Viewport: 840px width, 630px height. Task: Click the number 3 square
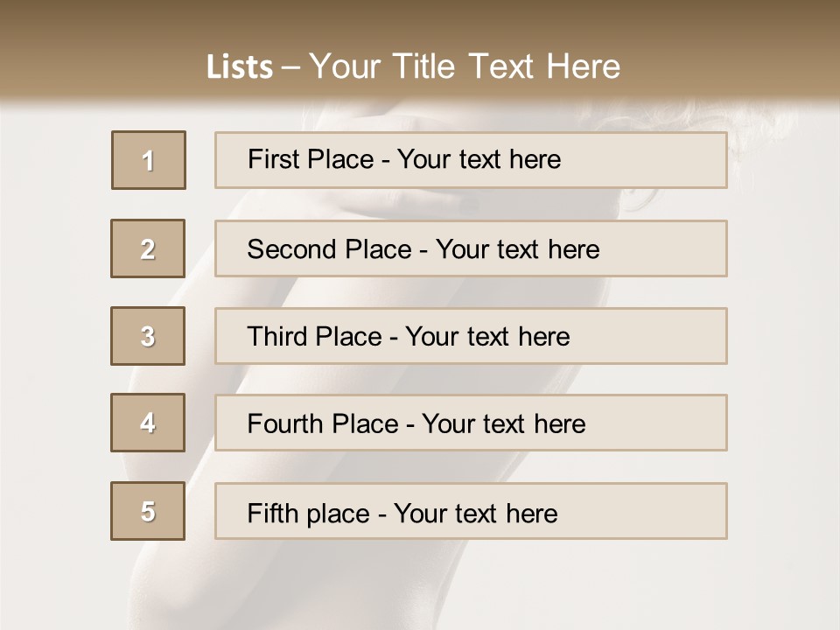point(148,336)
